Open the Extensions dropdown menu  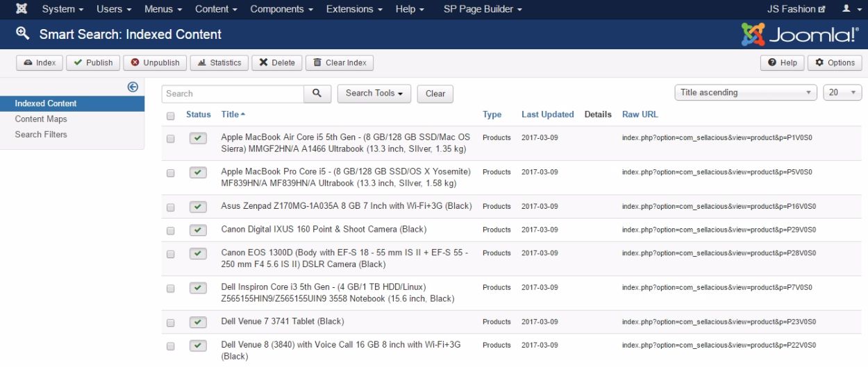pos(354,9)
